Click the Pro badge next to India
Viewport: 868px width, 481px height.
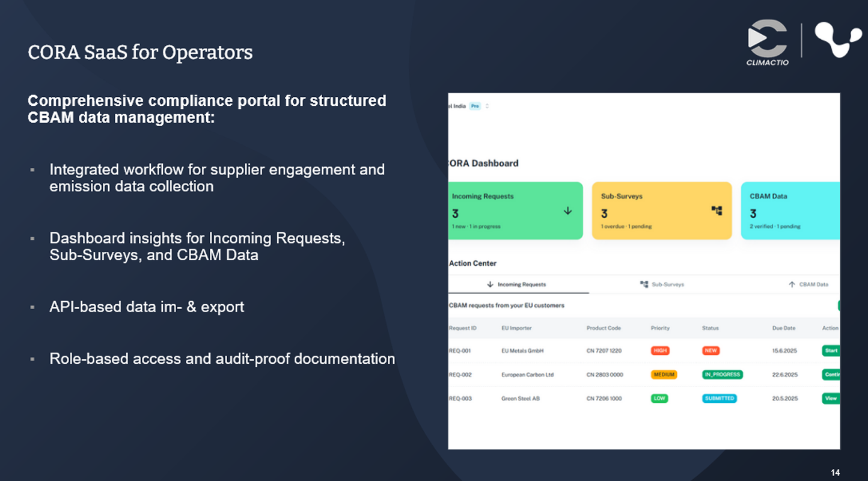475,106
